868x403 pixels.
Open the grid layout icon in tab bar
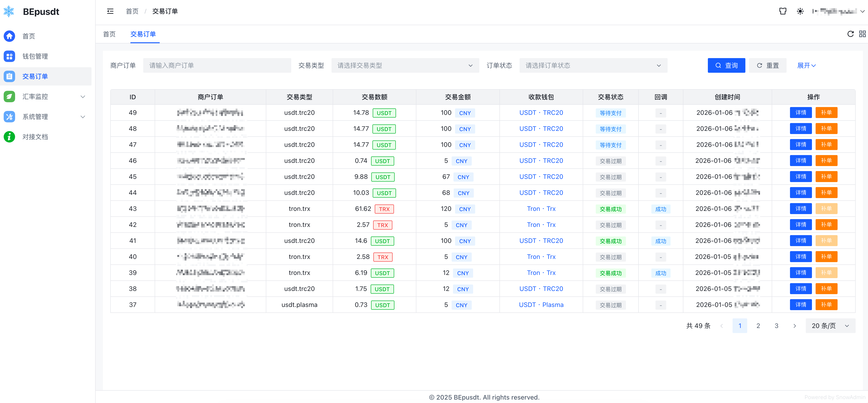click(x=863, y=34)
